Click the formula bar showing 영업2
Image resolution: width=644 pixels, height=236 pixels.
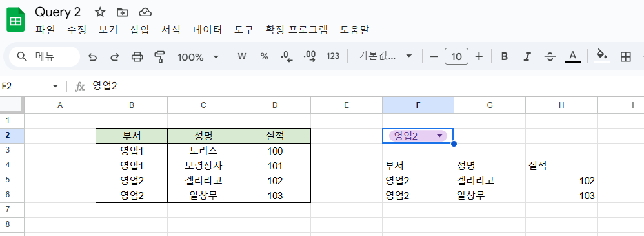(x=365, y=86)
